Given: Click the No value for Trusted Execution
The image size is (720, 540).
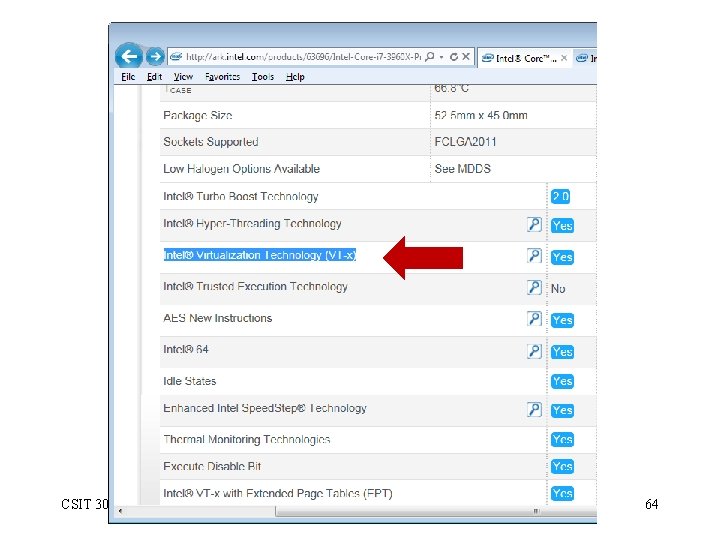Looking at the screenshot, I should pyautogui.click(x=558, y=289).
